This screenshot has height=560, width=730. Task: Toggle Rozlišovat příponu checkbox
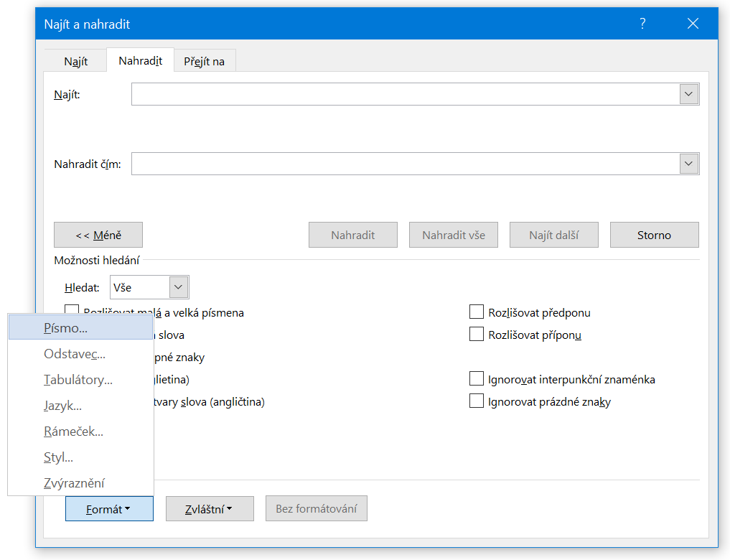tap(477, 334)
